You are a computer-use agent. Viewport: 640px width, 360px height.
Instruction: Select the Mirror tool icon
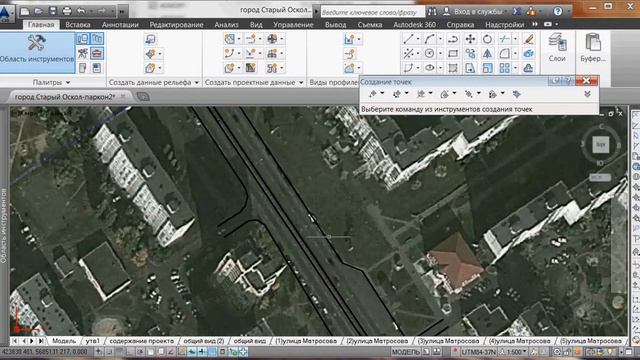coord(487,53)
